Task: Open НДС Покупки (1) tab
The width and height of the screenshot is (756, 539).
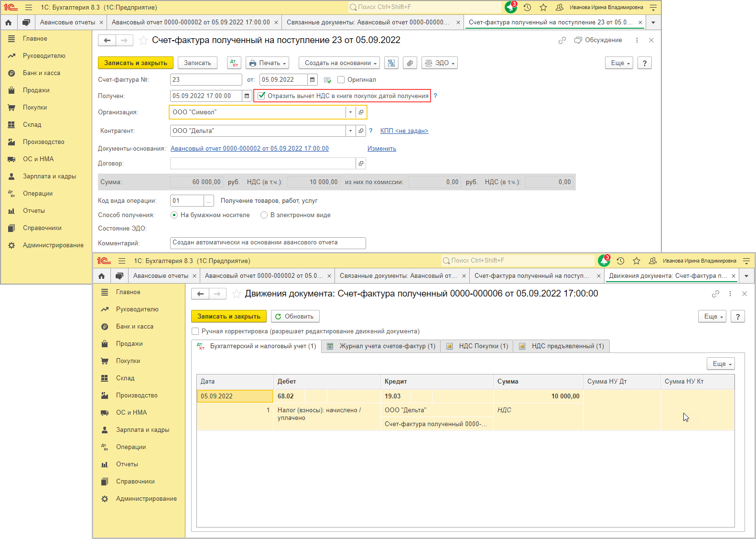Action: coord(477,346)
